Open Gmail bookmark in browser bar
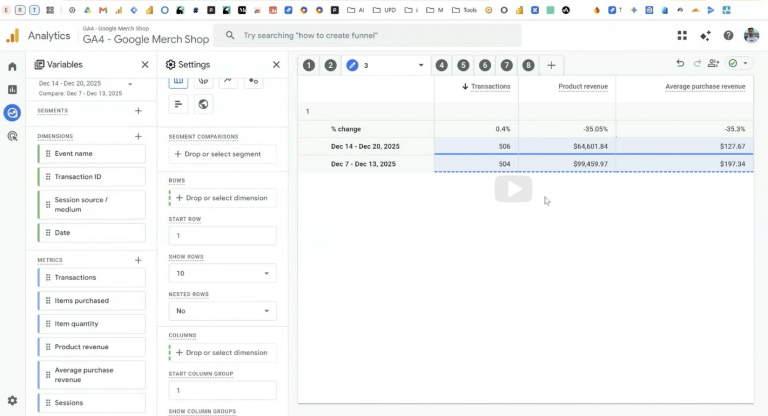Screen dimensions: 768x416 coord(102,10)
